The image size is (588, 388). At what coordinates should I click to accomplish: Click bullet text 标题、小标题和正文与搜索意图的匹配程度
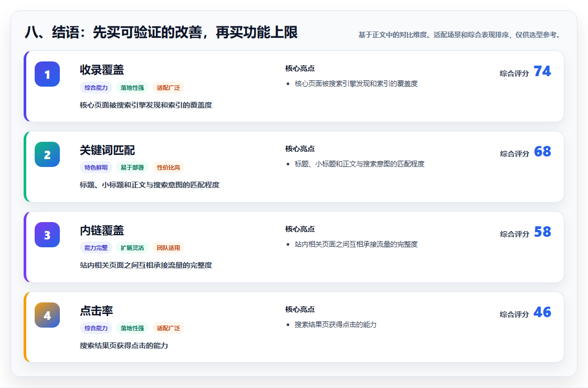coord(360,164)
